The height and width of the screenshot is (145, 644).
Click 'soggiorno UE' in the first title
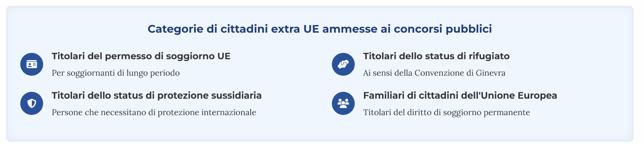pyautogui.click(x=198, y=56)
